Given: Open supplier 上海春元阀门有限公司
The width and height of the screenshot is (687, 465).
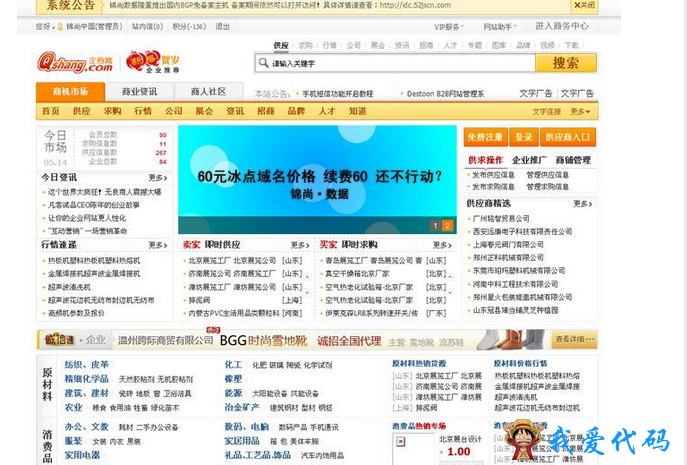Looking at the screenshot, I should click(508, 245).
